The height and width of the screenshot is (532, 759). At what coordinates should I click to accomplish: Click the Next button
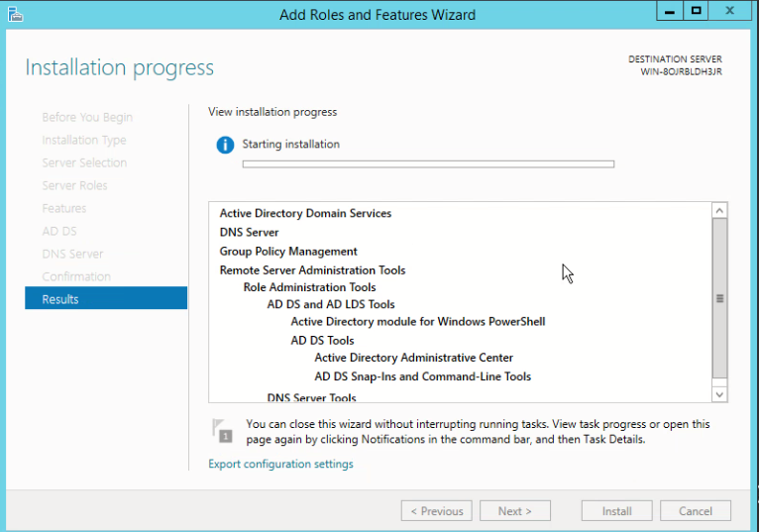point(515,511)
